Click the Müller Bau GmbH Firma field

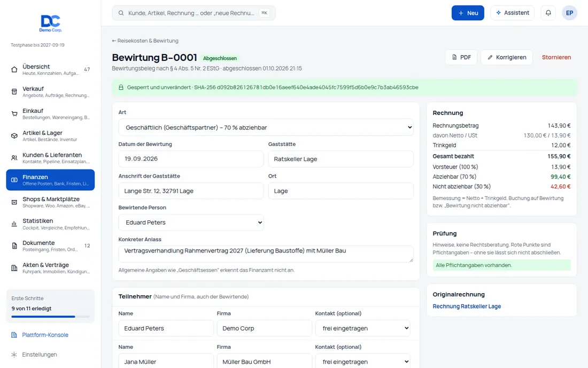point(265,362)
